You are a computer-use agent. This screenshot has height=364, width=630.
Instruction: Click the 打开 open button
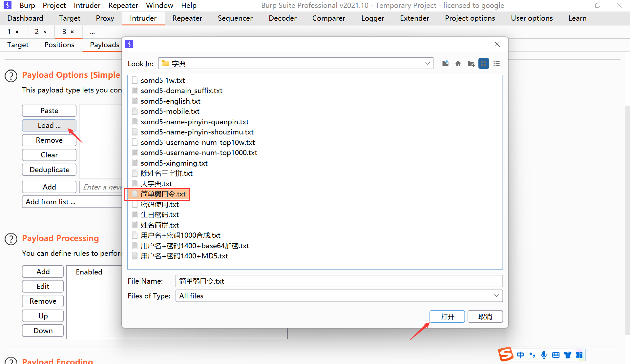pyautogui.click(x=447, y=316)
